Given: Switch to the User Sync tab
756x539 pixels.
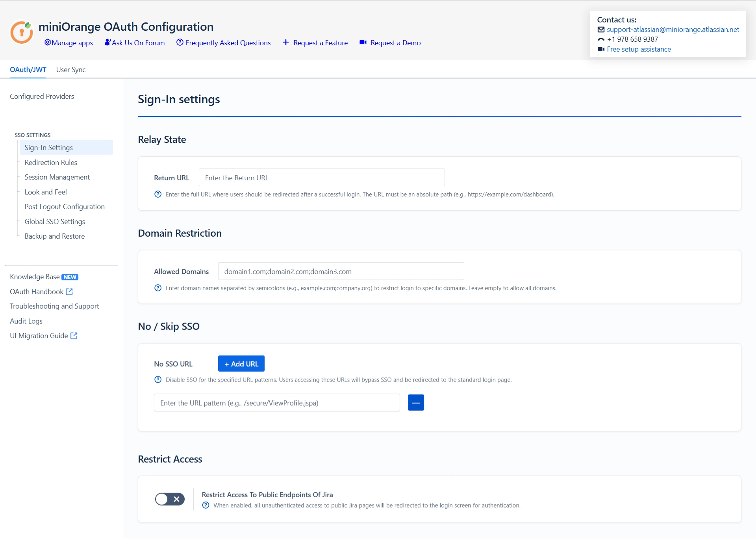Looking at the screenshot, I should tap(71, 70).
